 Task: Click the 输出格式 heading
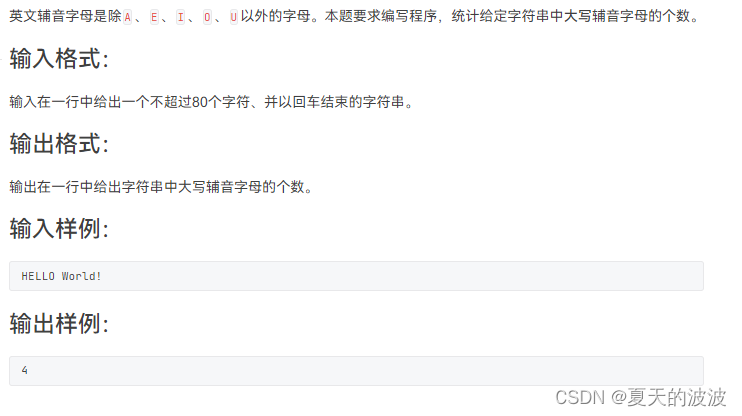(59, 143)
